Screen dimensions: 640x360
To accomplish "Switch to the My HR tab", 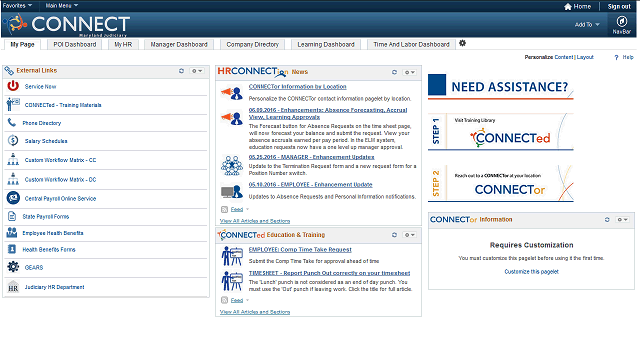I will pyautogui.click(x=123, y=44).
